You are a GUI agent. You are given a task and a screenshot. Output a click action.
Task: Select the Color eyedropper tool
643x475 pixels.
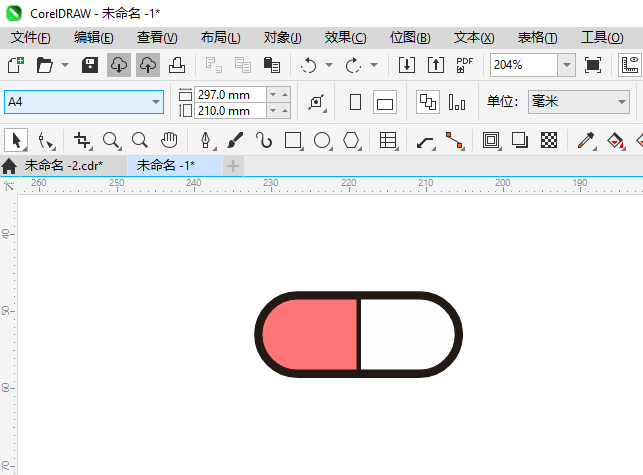click(586, 140)
